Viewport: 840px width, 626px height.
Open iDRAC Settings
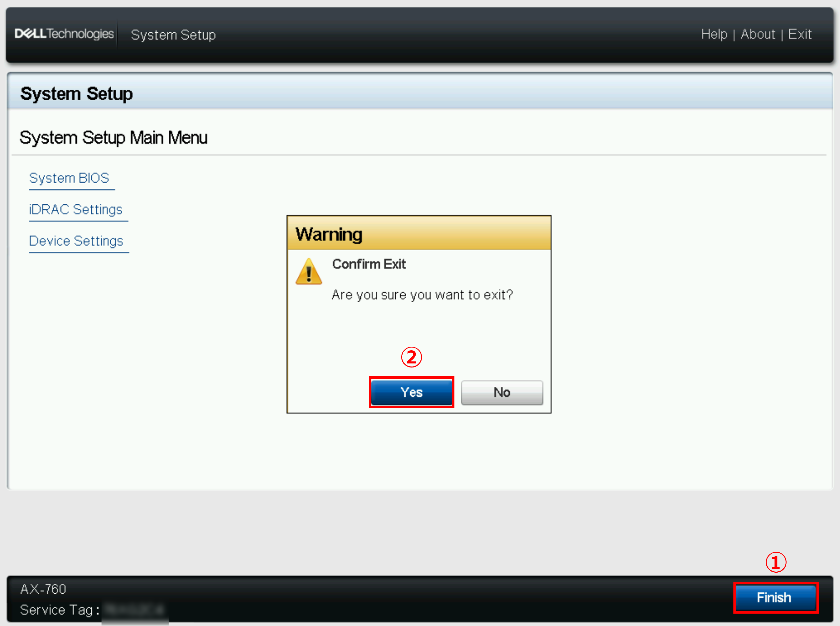[x=76, y=209]
